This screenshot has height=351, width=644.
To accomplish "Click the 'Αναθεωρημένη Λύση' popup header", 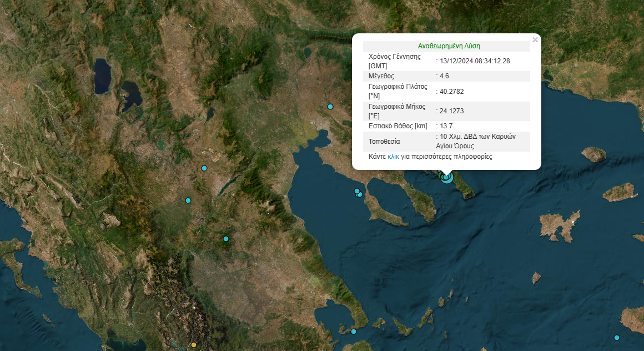I will pos(449,46).
